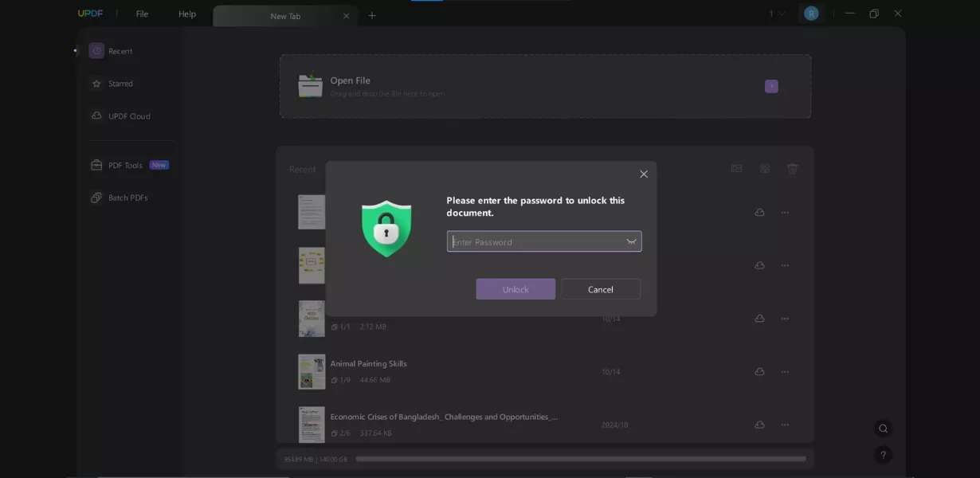The width and height of the screenshot is (980, 478).
Task: Upload Animal Painting Skills to cloud
Action: pos(759,371)
